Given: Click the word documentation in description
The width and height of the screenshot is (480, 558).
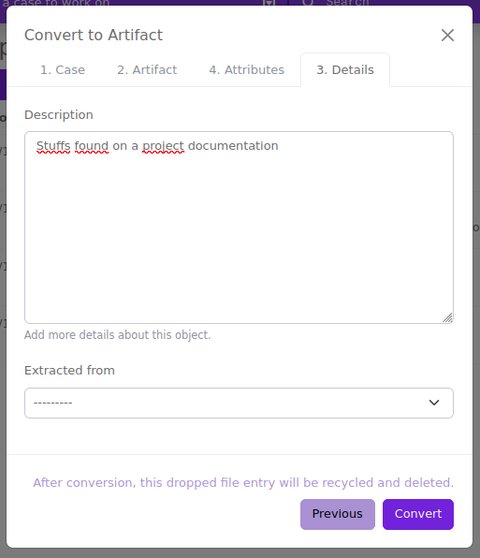Looking at the screenshot, I should [233, 146].
